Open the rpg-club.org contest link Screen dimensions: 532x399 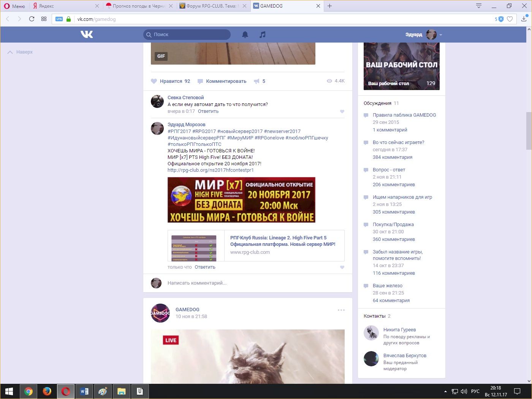point(211,170)
